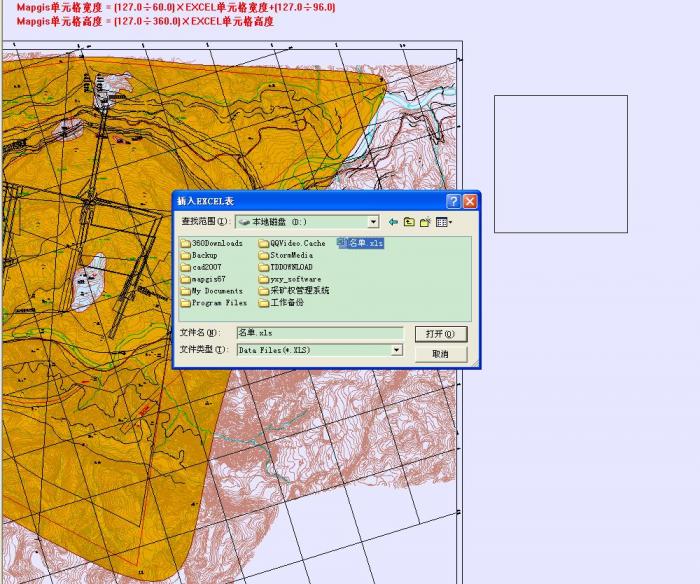Click the 打开 button

point(440,334)
